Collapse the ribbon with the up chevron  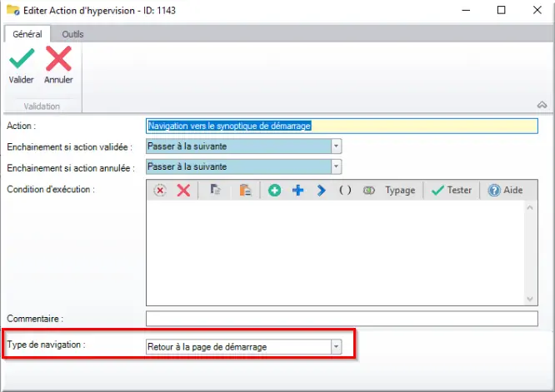pyautogui.click(x=542, y=105)
